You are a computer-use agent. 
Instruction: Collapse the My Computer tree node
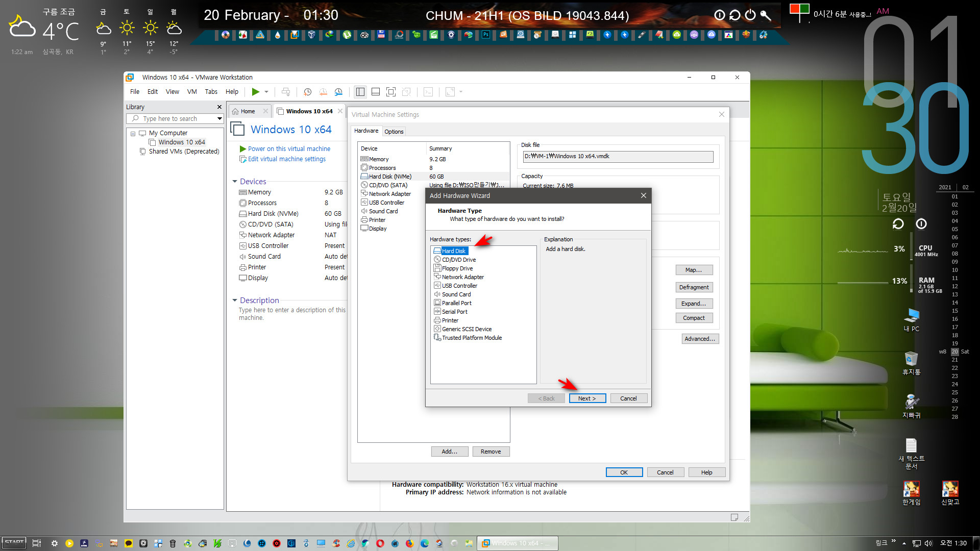(x=133, y=134)
